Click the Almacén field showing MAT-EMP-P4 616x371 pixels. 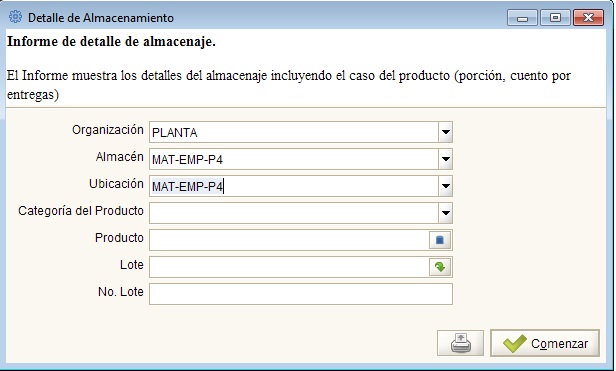(x=294, y=159)
